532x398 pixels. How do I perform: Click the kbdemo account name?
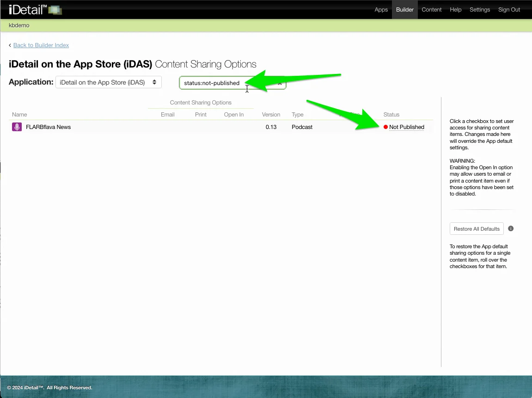[19, 25]
